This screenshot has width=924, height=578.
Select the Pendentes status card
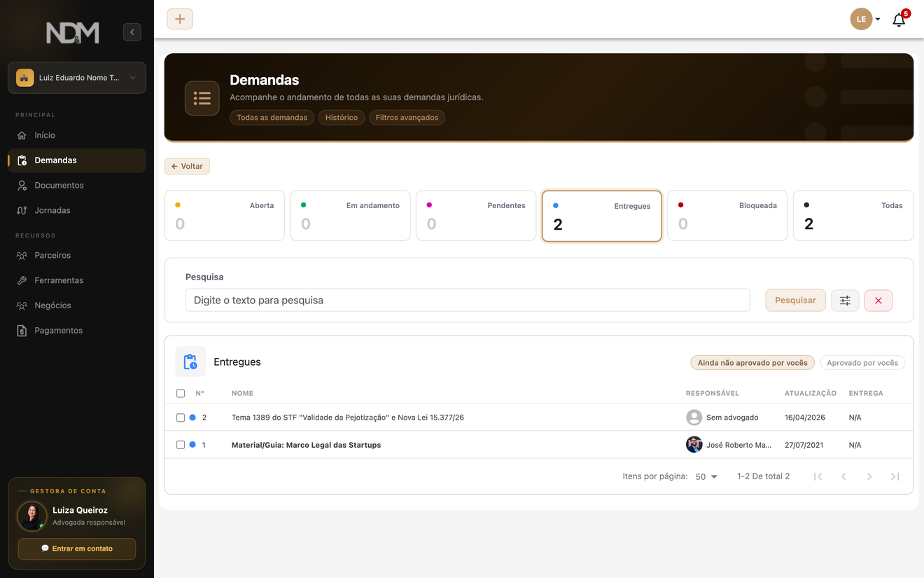(476, 216)
